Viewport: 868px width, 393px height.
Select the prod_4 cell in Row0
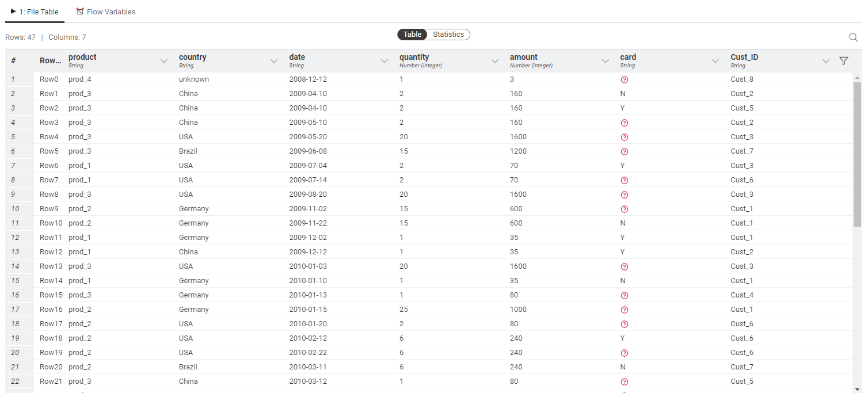(80, 79)
